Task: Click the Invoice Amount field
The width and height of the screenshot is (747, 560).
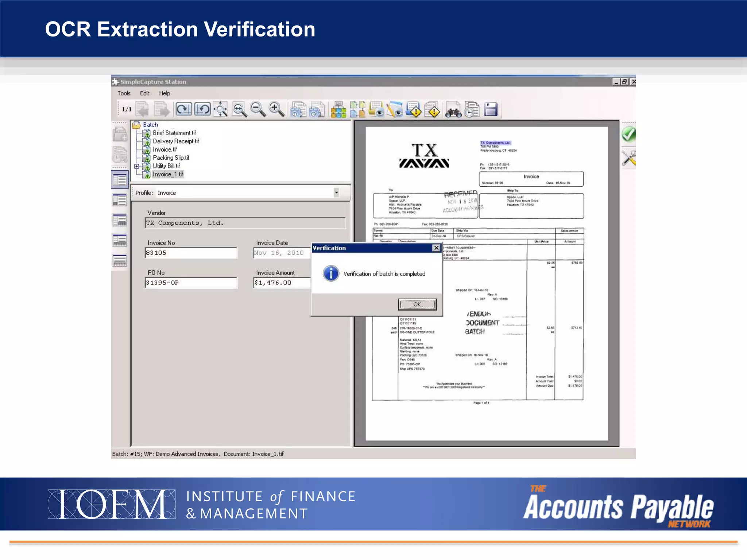Action: pos(282,283)
